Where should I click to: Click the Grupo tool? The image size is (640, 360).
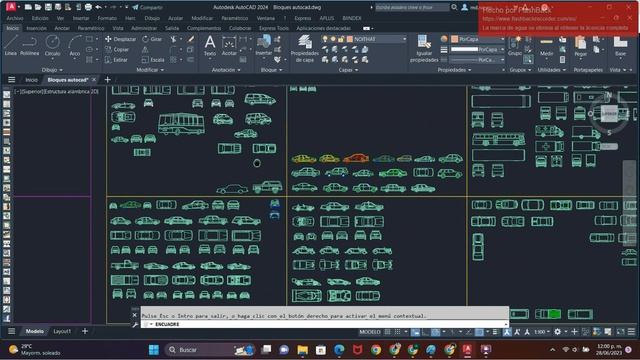pos(515,46)
